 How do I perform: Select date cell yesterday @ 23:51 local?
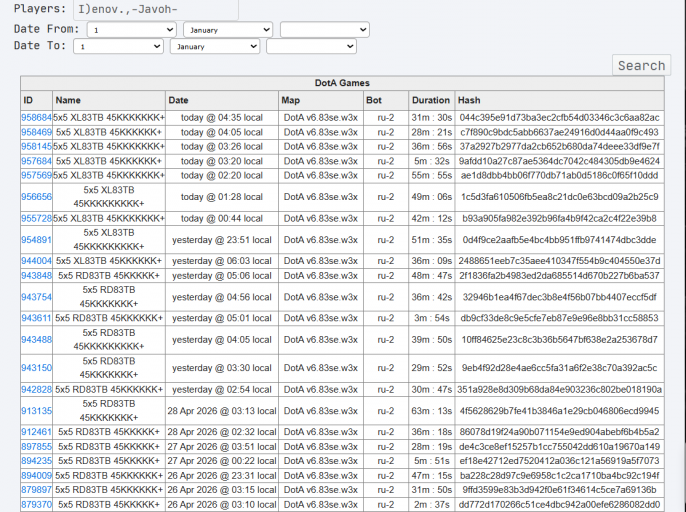click(x=222, y=240)
